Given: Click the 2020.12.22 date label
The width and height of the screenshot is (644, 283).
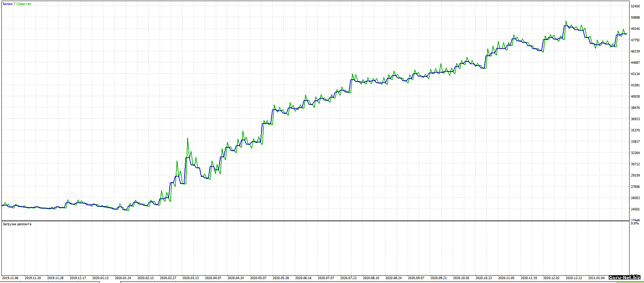Looking at the screenshot, I should click(574, 278).
